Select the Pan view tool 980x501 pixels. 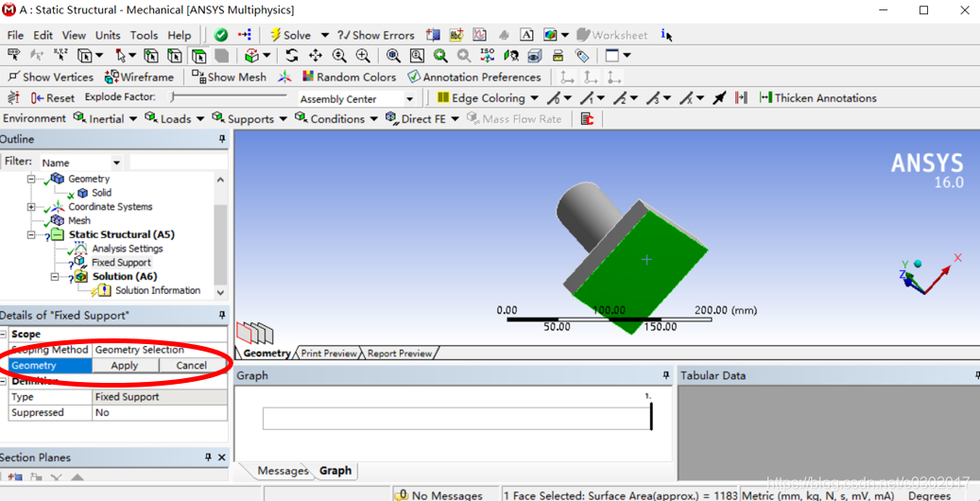tap(316, 56)
